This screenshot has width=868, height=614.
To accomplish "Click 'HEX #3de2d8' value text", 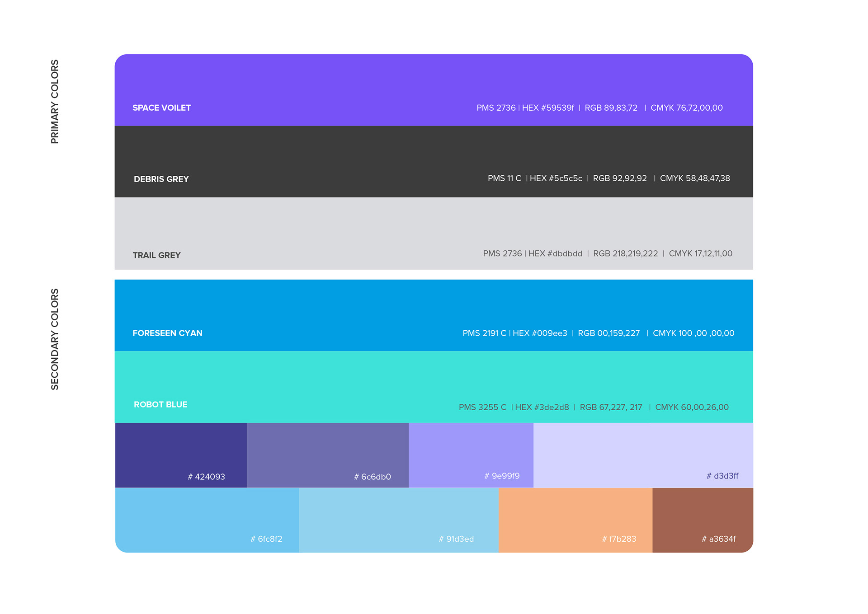I will point(542,408).
